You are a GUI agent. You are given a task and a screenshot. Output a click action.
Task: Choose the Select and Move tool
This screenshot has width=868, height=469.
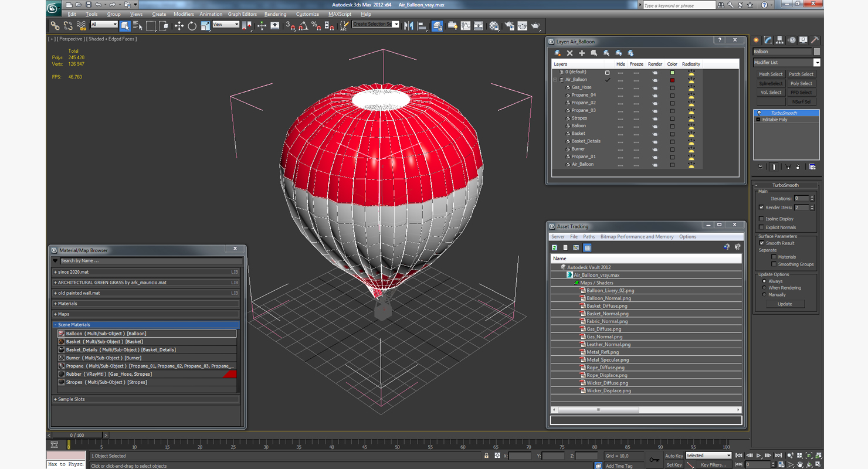[179, 26]
